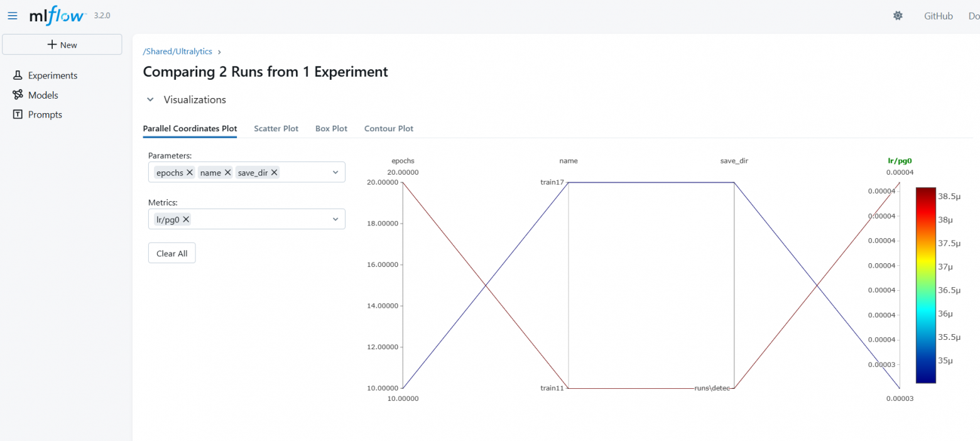The height and width of the screenshot is (441, 980).
Task: Open the Contour Plot tab
Action: [x=389, y=129]
